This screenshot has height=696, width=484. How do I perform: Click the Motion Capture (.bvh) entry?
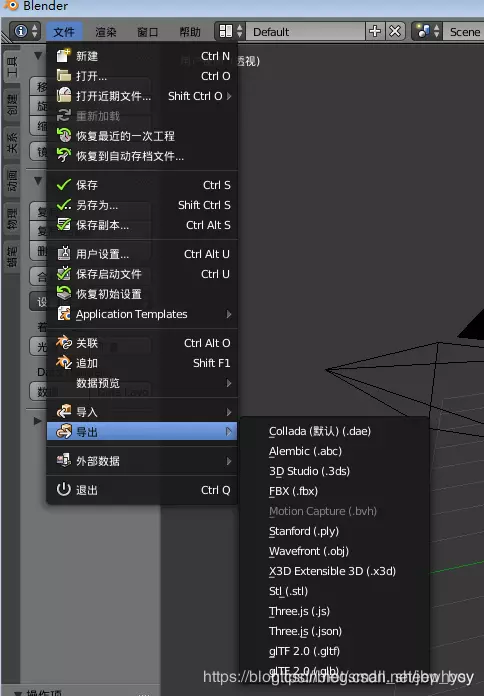pos(323,511)
